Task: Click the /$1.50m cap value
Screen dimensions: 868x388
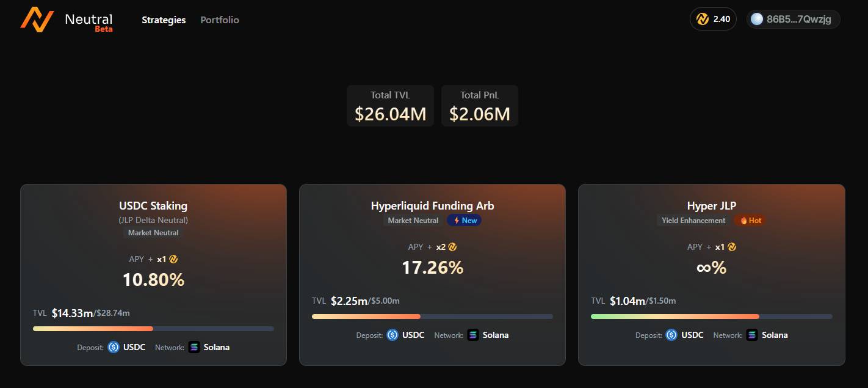Action: pos(661,301)
